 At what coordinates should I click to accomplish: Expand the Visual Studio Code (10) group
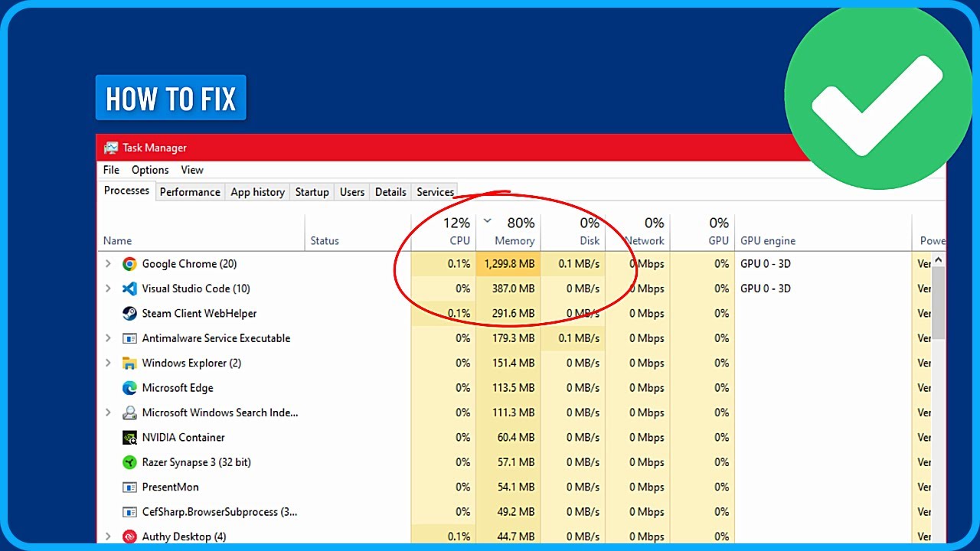point(108,289)
